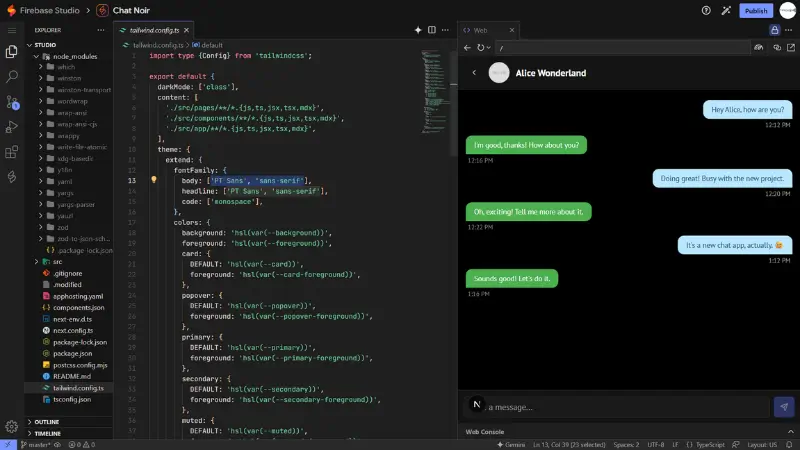The height and width of the screenshot is (450, 800).
Task: Open the Run and Debug view
Action: point(12,127)
